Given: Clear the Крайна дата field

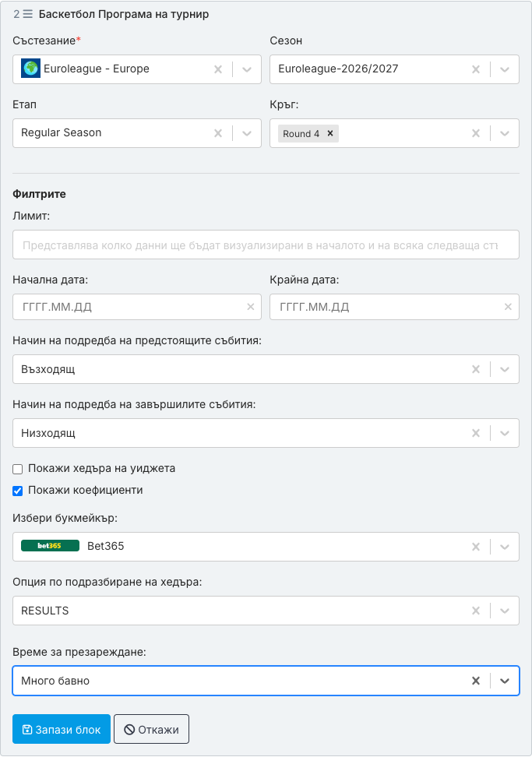Looking at the screenshot, I should point(508,307).
